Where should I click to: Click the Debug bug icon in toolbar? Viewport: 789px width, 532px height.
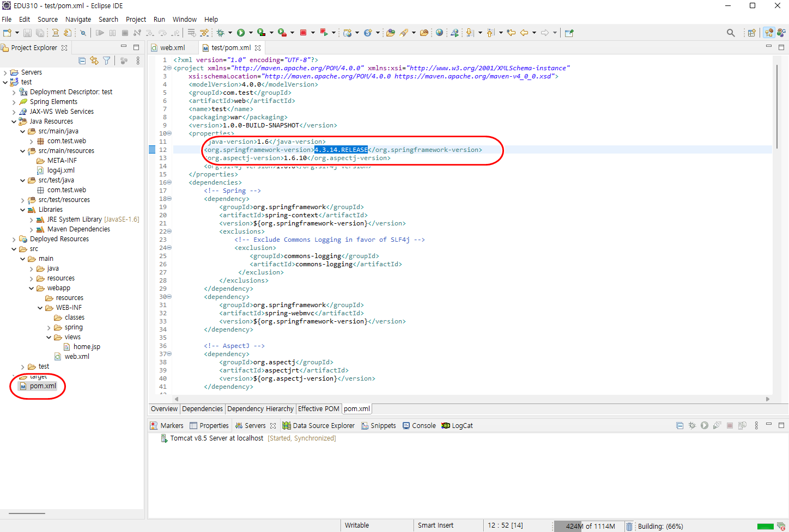coord(221,33)
